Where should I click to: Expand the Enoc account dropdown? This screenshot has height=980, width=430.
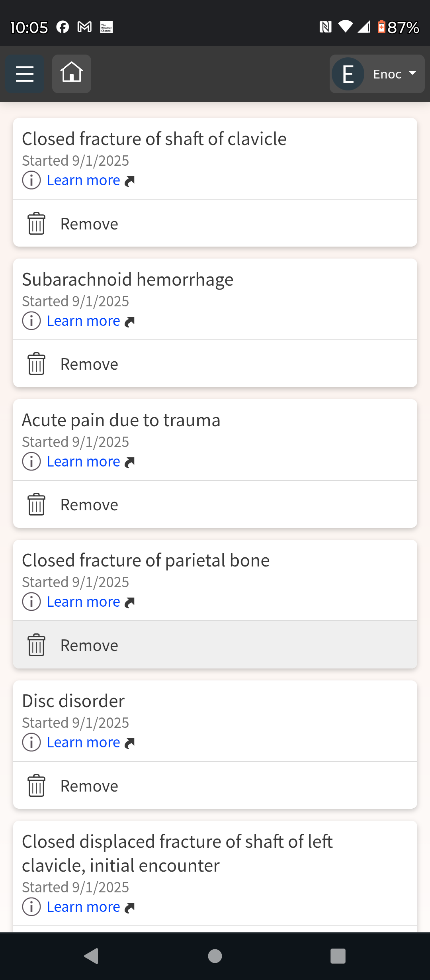[377, 74]
